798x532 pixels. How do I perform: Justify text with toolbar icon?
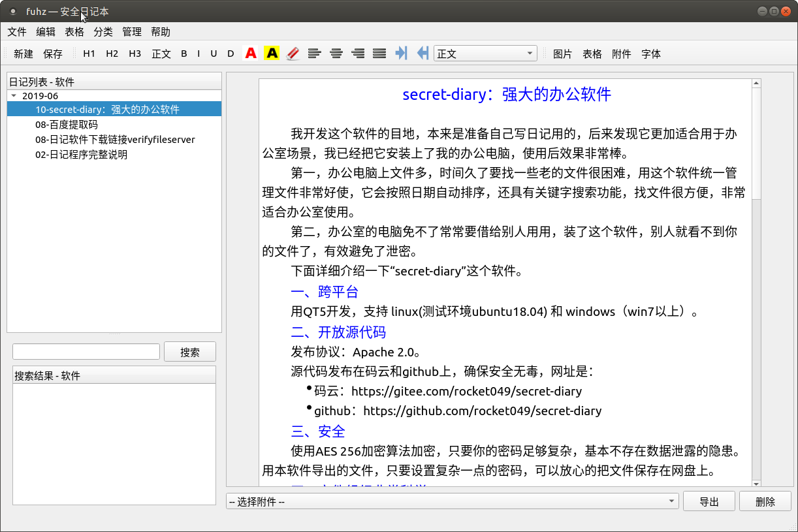pyautogui.click(x=379, y=54)
